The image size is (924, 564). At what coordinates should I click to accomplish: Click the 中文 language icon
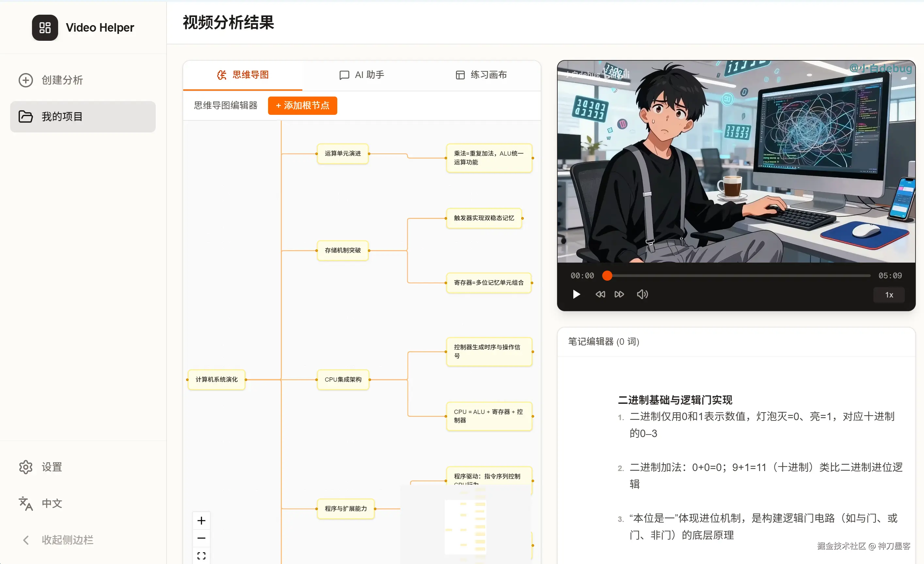click(x=25, y=504)
